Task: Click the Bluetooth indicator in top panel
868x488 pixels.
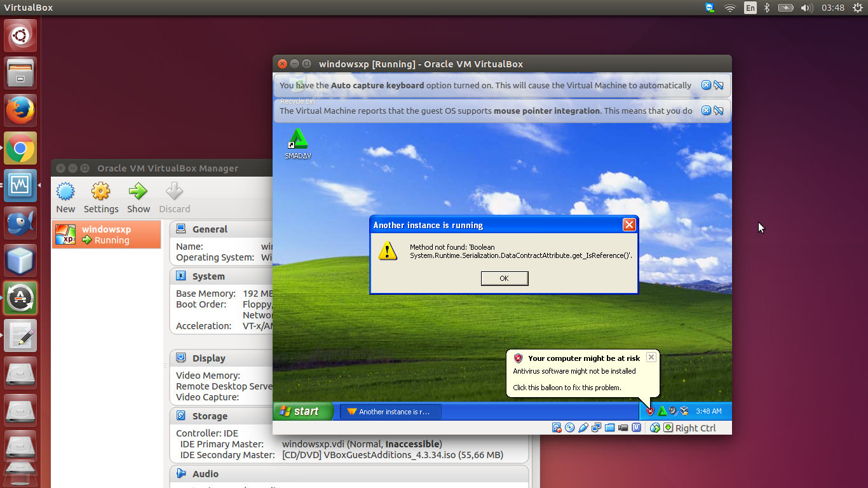Action: (767, 8)
